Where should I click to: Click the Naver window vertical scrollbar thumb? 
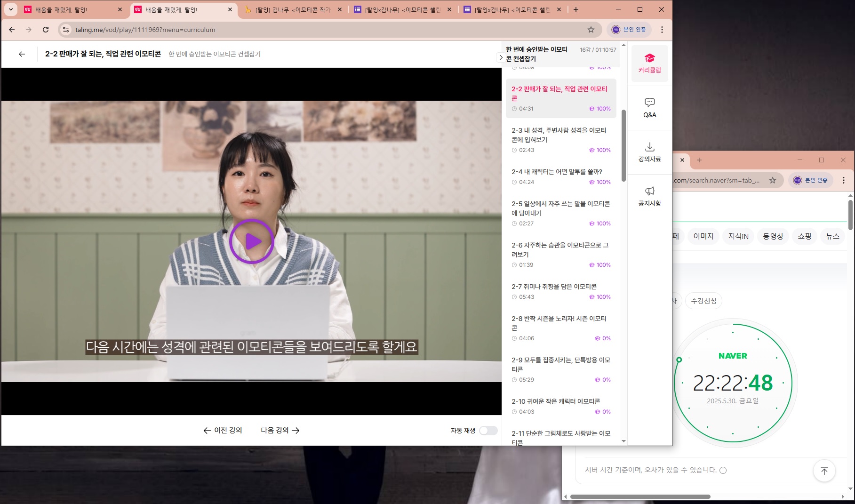[851, 215]
